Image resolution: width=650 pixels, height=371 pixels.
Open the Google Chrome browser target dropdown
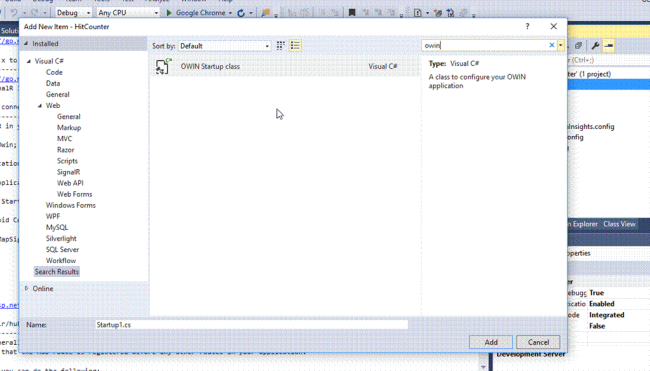coord(230,13)
